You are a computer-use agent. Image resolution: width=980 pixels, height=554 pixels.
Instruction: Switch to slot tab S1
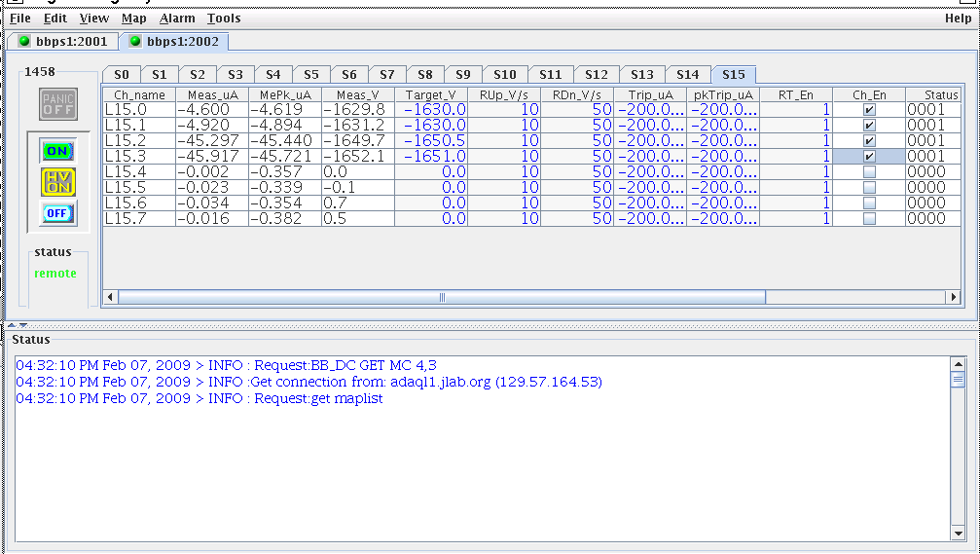point(160,74)
